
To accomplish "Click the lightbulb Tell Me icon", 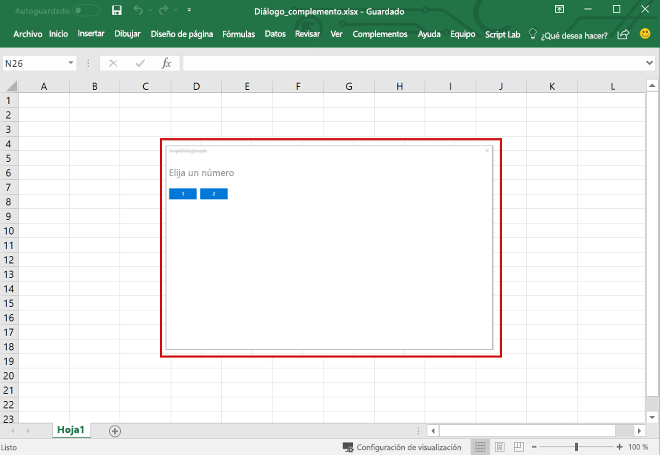I will point(532,34).
